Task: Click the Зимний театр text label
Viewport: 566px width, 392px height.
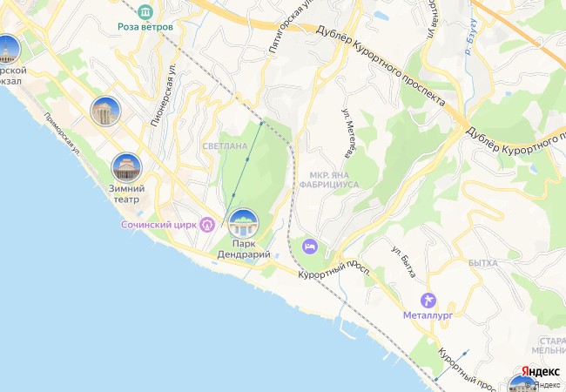Action: [x=127, y=194]
